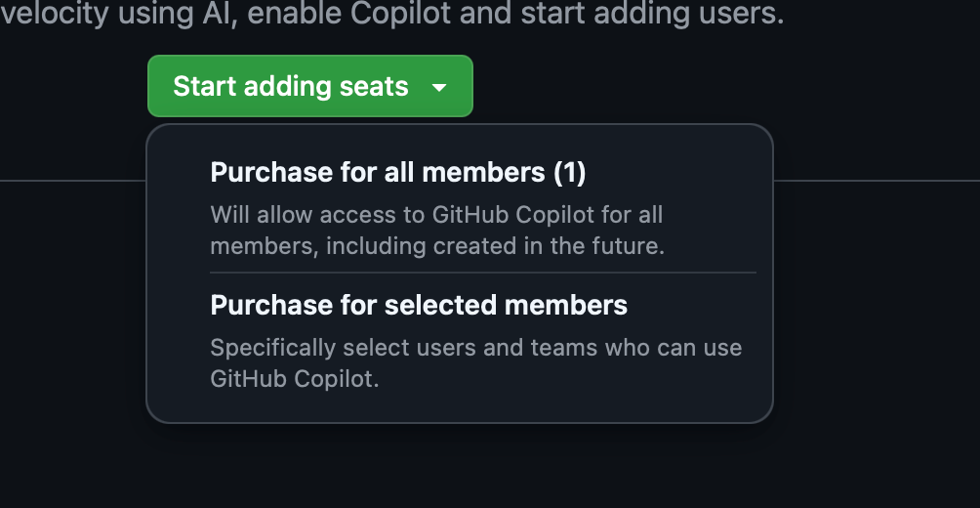Pick the all members purchase heading
980x508 pixels.
[397, 173]
